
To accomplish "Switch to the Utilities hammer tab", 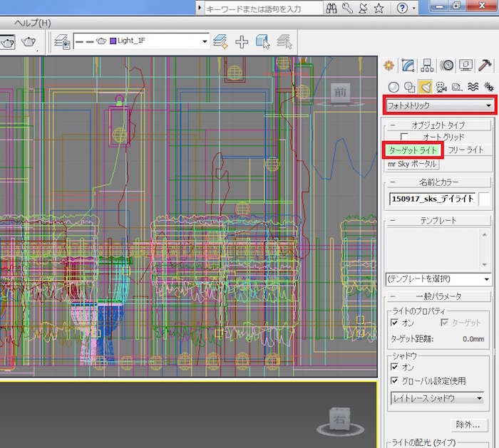I will coord(485,66).
